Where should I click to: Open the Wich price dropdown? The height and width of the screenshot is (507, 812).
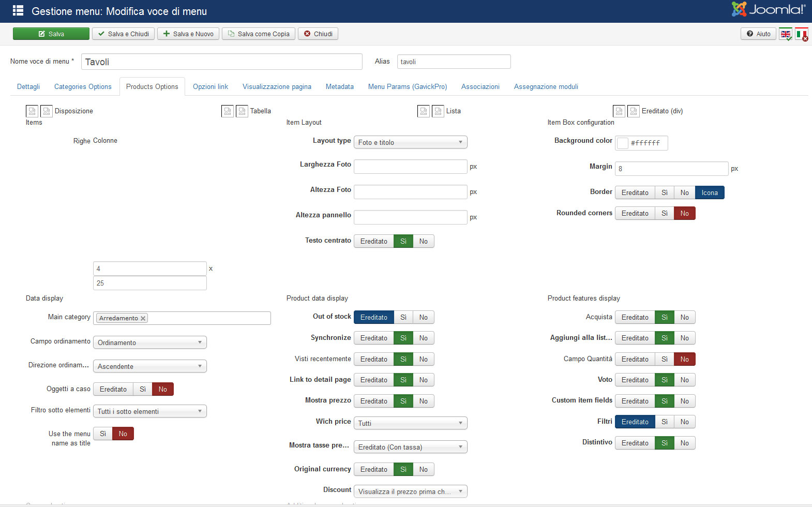411,423
